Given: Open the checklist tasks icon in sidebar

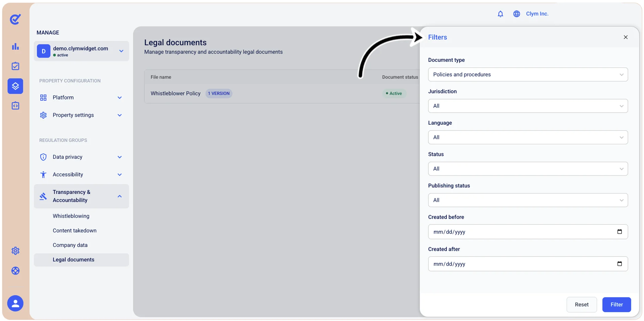Looking at the screenshot, I should pyautogui.click(x=15, y=66).
